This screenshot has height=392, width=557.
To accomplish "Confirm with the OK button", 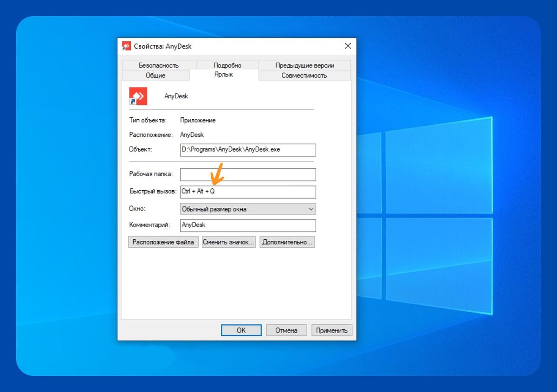I will [241, 330].
